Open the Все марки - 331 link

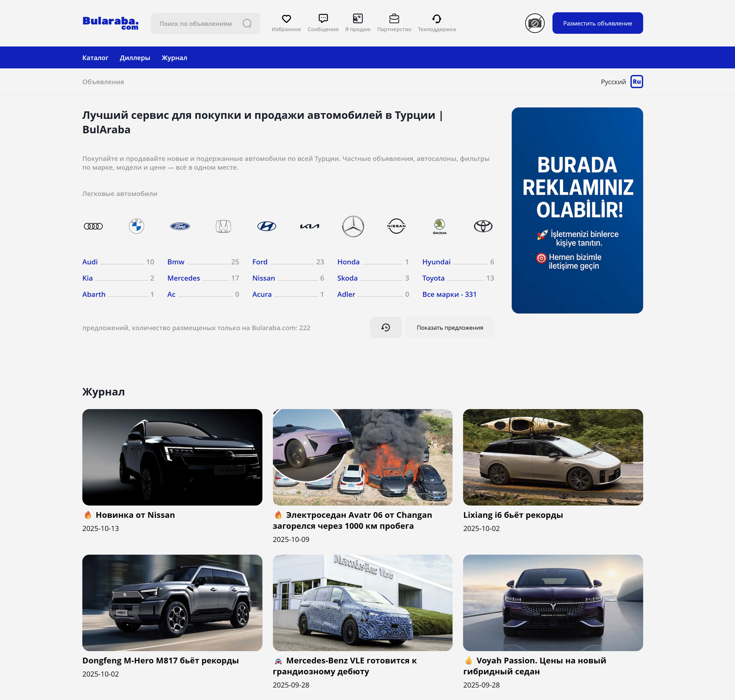[x=449, y=294]
